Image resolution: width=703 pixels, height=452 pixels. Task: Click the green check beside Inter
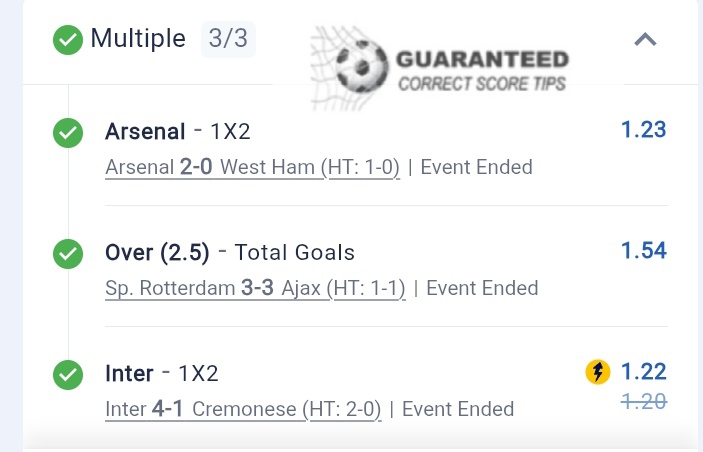pos(68,375)
